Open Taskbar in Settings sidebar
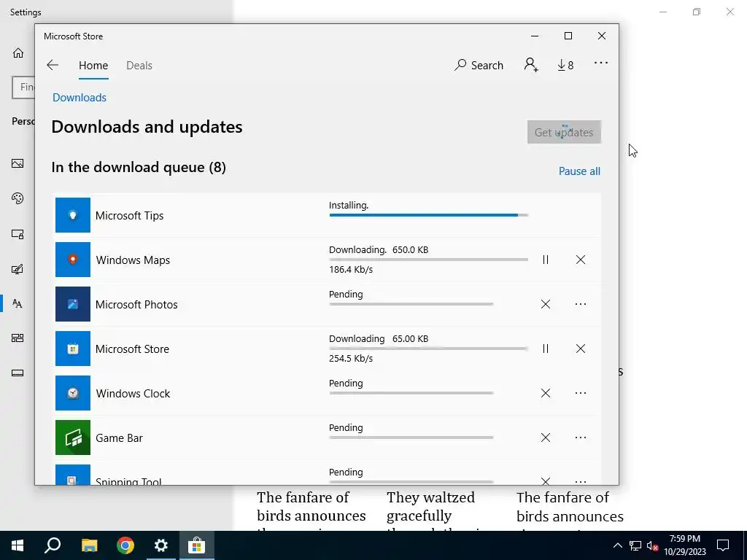This screenshot has width=747, height=560. (18, 373)
